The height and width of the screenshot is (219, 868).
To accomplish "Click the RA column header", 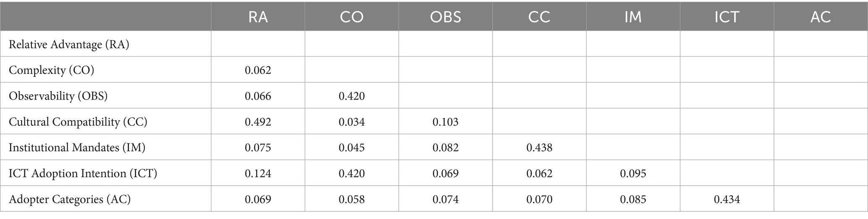I will [258, 17].
